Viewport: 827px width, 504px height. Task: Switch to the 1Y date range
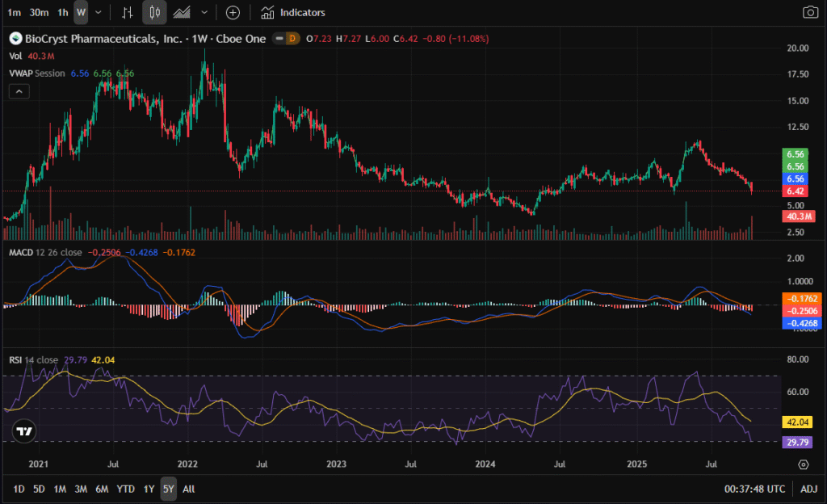pyautogui.click(x=149, y=489)
